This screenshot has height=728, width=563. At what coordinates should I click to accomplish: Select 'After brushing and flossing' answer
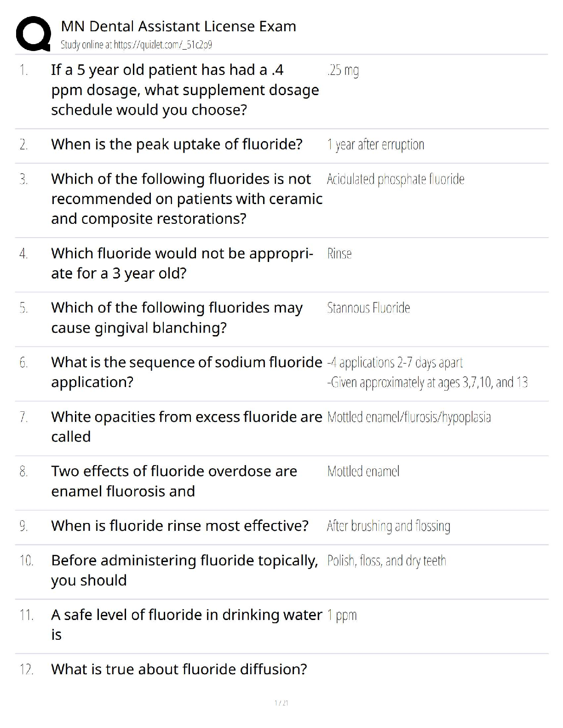pyautogui.click(x=388, y=526)
